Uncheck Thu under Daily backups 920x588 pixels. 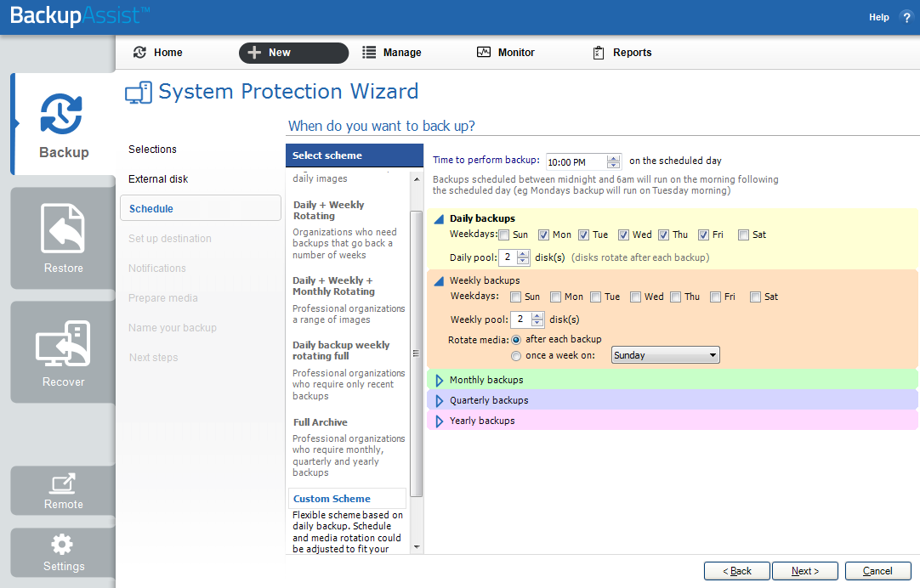click(x=663, y=235)
